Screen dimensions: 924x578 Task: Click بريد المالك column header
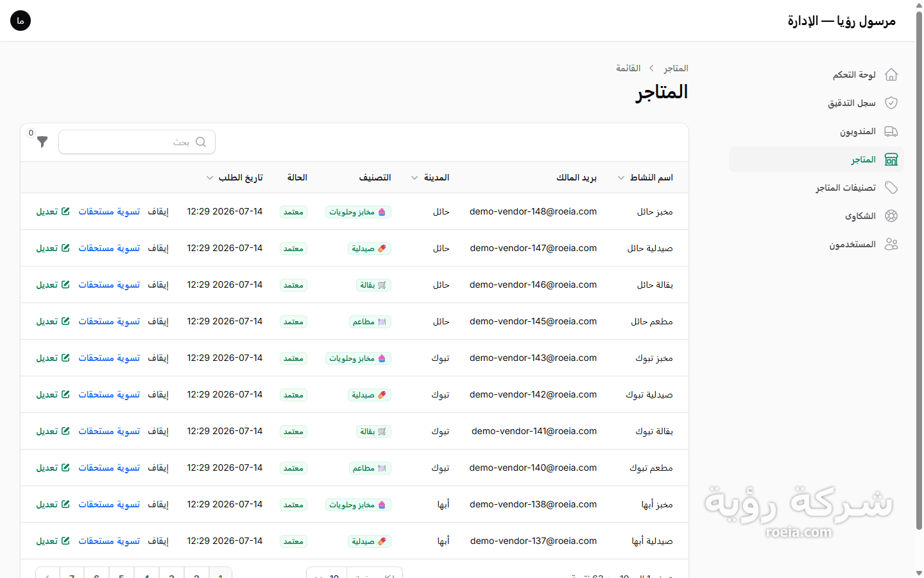point(576,177)
